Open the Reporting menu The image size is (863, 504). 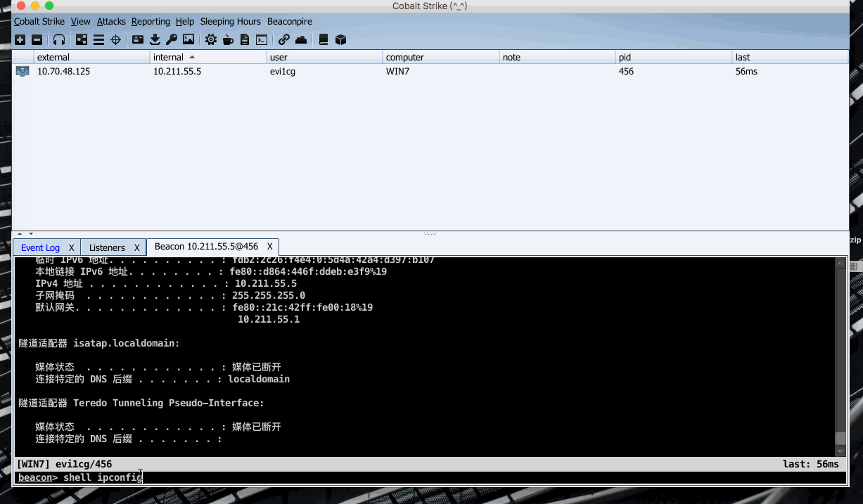151,22
